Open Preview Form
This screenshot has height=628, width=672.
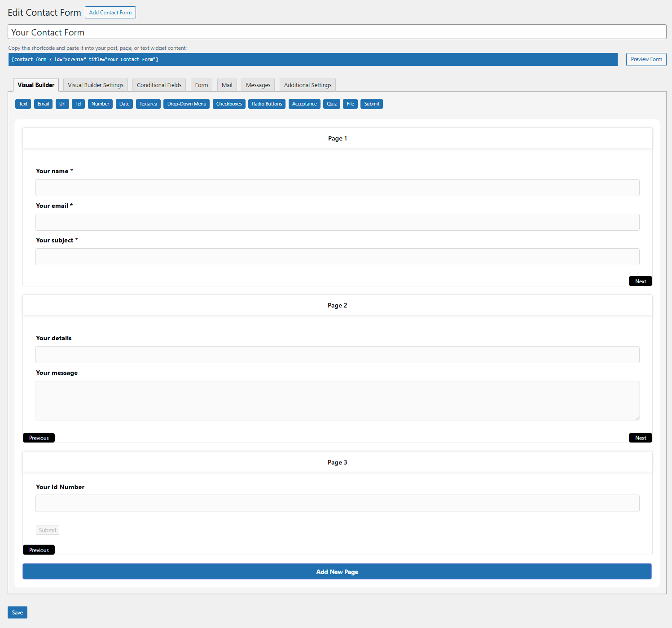click(646, 59)
